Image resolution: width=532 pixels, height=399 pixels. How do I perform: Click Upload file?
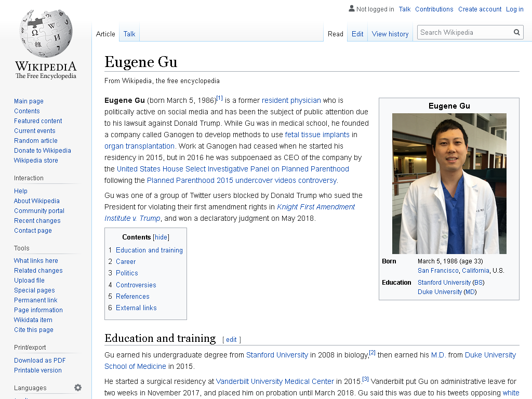[29, 280]
